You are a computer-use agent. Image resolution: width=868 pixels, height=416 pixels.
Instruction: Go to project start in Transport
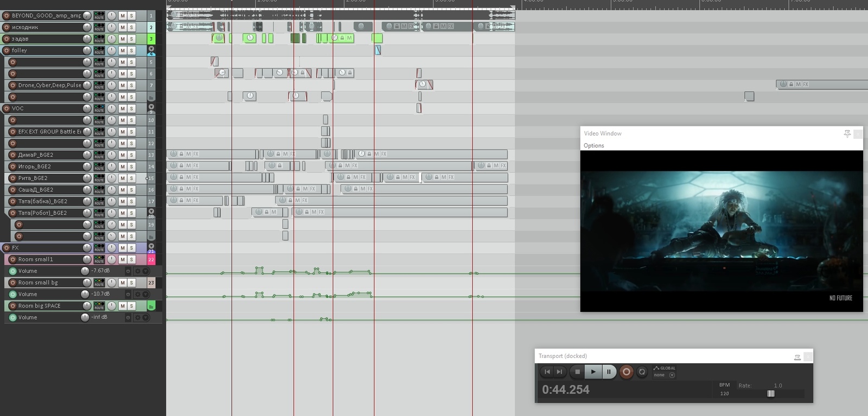[547, 372]
